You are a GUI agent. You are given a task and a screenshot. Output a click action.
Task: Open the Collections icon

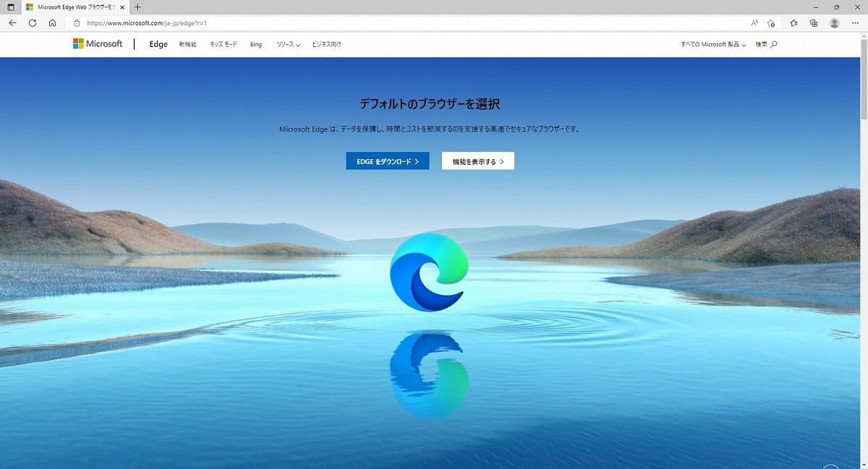point(814,23)
